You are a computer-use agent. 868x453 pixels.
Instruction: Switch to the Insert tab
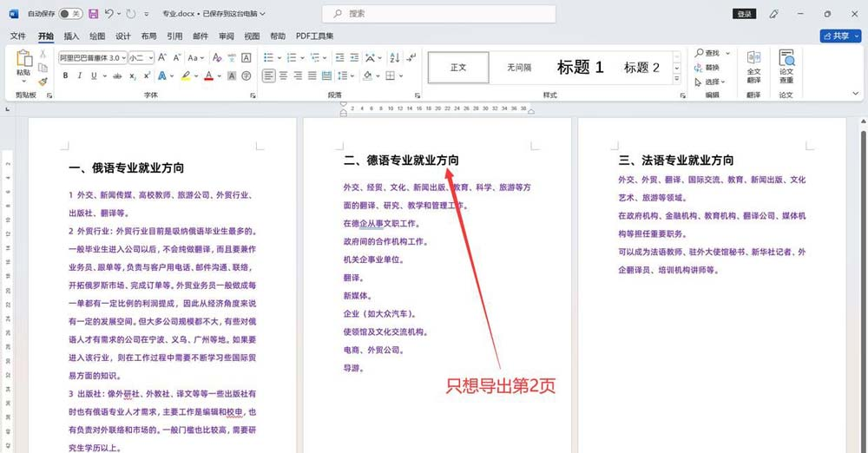(x=71, y=36)
